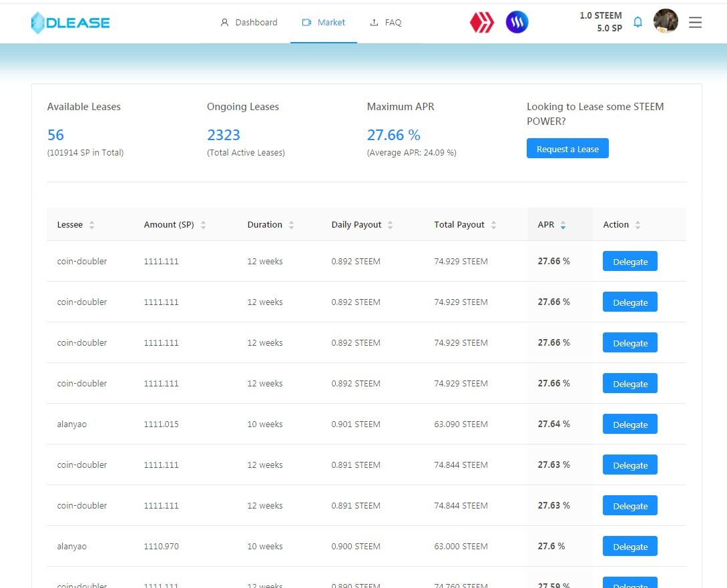Open the notifications bell
This screenshot has width=727, height=588.
click(x=638, y=22)
